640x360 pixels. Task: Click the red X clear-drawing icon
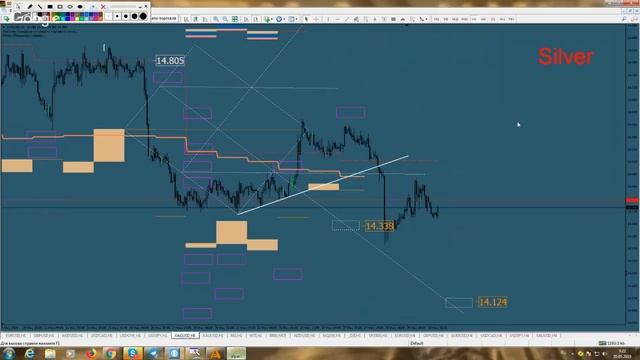[103, 7]
